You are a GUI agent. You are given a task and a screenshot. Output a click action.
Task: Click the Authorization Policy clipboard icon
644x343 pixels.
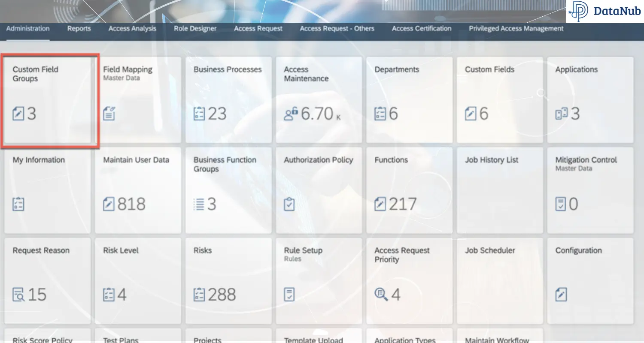tap(290, 205)
